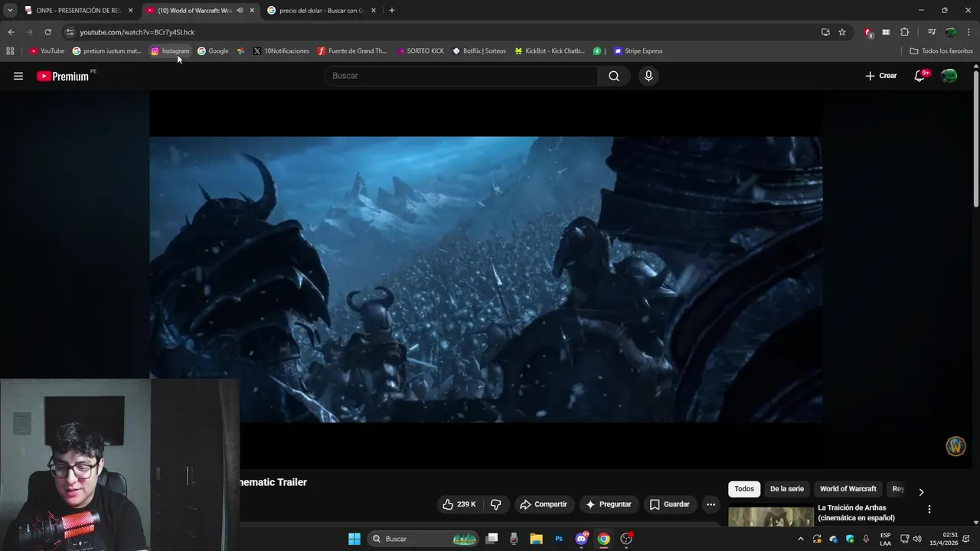
Task: Open the YouTube guide hamburger menu
Action: pyautogui.click(x=18, y=76)
